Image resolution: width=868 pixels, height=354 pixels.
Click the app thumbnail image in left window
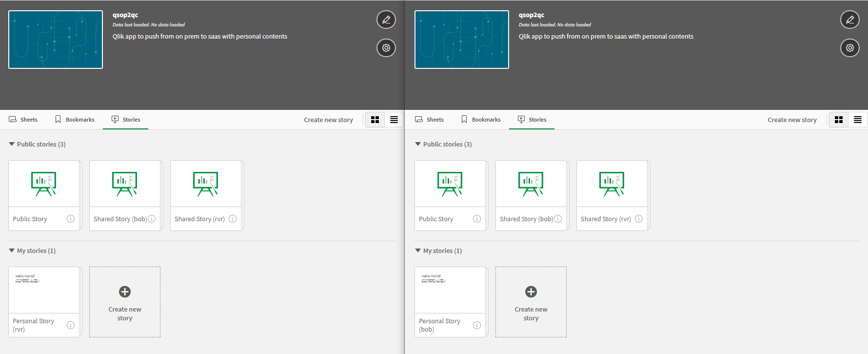56,40
